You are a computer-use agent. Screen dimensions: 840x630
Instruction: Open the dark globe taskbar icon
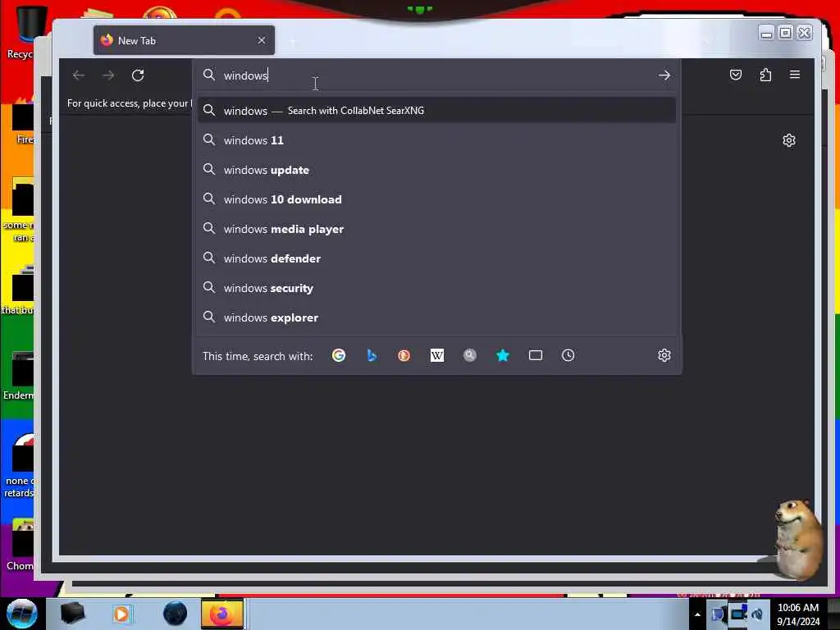pos(176,614)
